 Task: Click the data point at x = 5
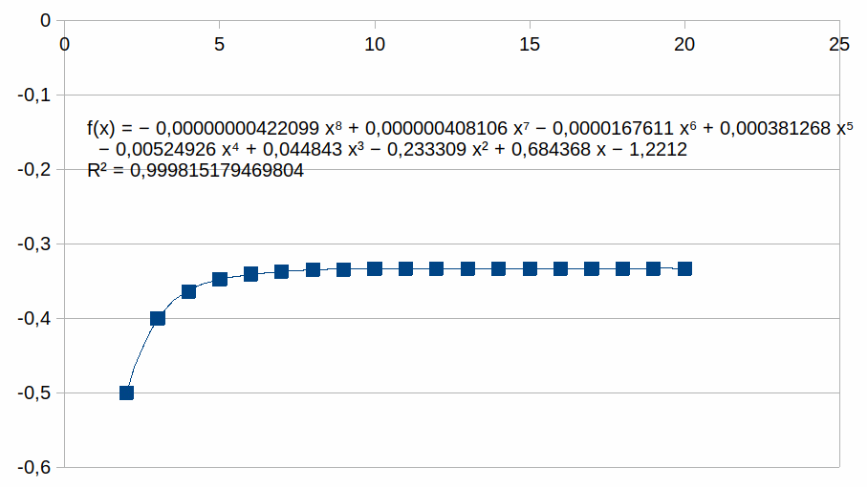click(220, 279)
